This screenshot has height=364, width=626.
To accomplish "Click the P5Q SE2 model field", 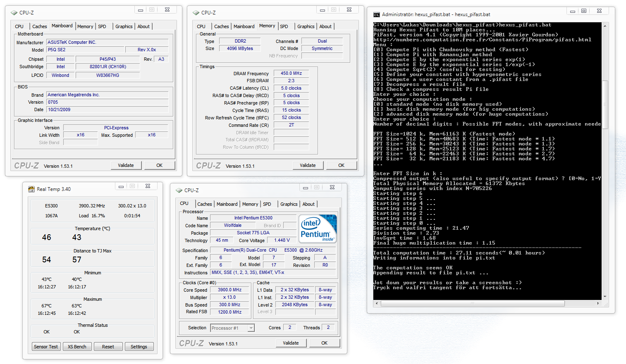I will click(85, 50).
